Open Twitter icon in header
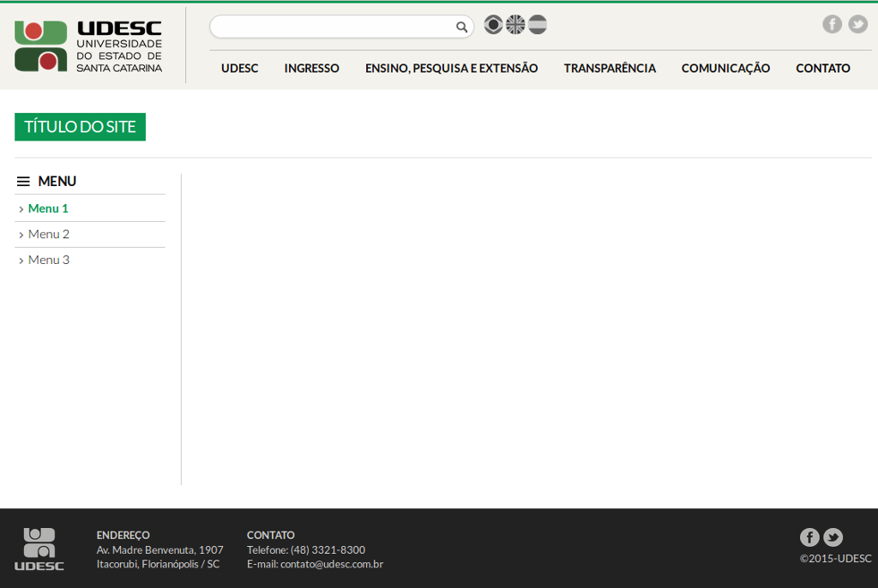Screen dimensions: 878x588 click(x=857, y=24)
